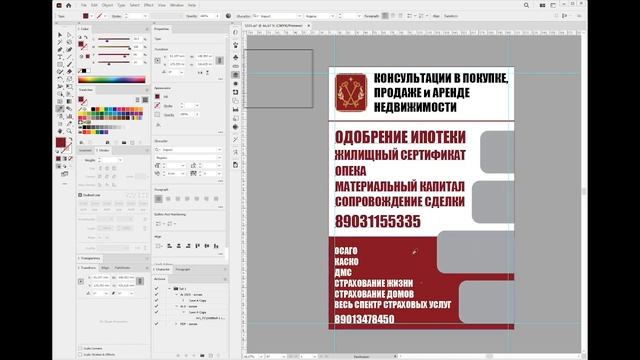Click Fill color swatch in Appearance section

(x=157, y=97)
